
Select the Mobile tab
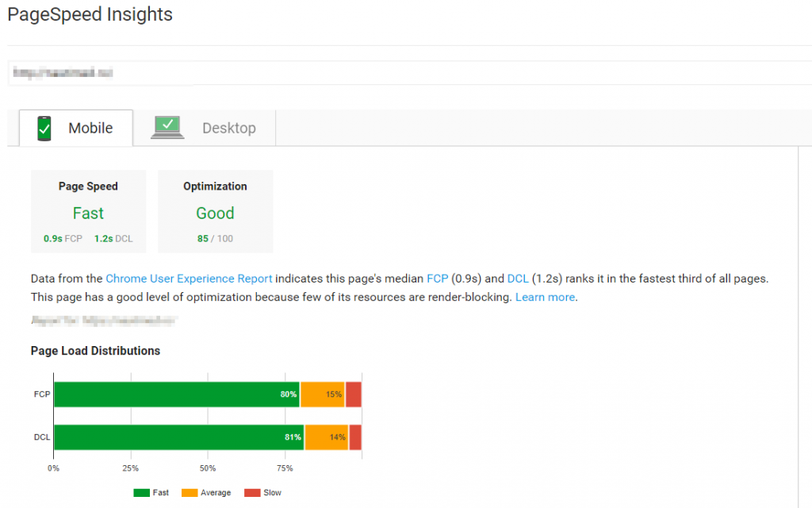76,128
